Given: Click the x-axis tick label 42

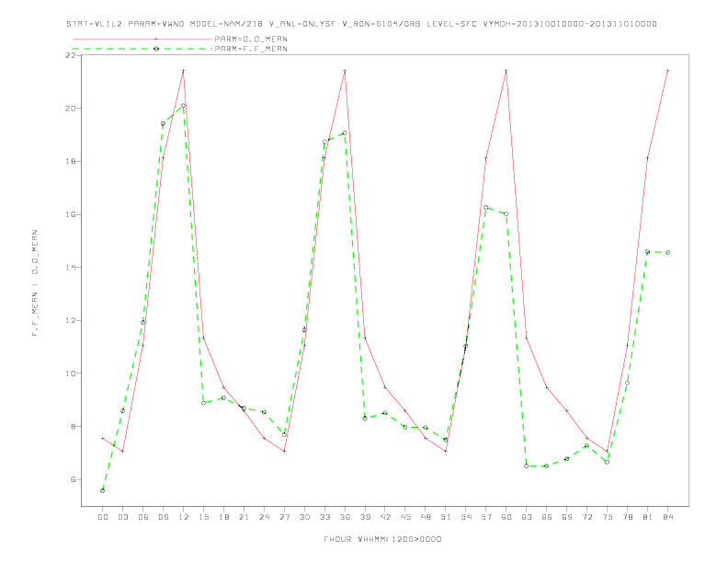Looking at the screenshot, I should pyautogui.click(x=385, y=517).
